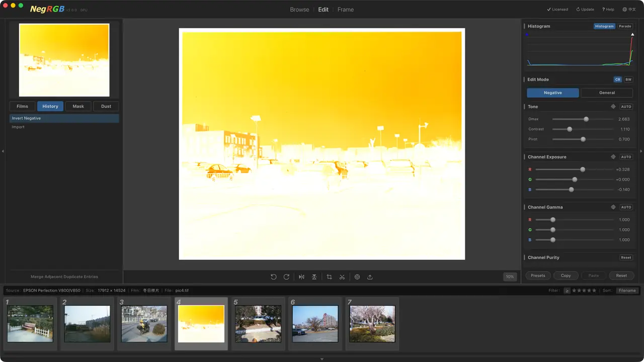Click the export upload icon
The width and height of the screenshot is (644, 362).
tap(370, 277)
